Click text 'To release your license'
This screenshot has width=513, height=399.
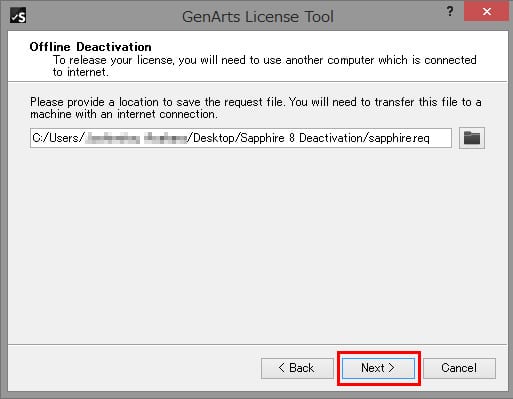[x=113, y=60]
